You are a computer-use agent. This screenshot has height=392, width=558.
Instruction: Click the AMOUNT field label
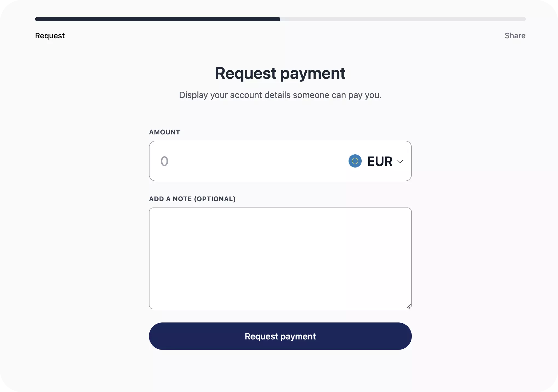[164, 132]
